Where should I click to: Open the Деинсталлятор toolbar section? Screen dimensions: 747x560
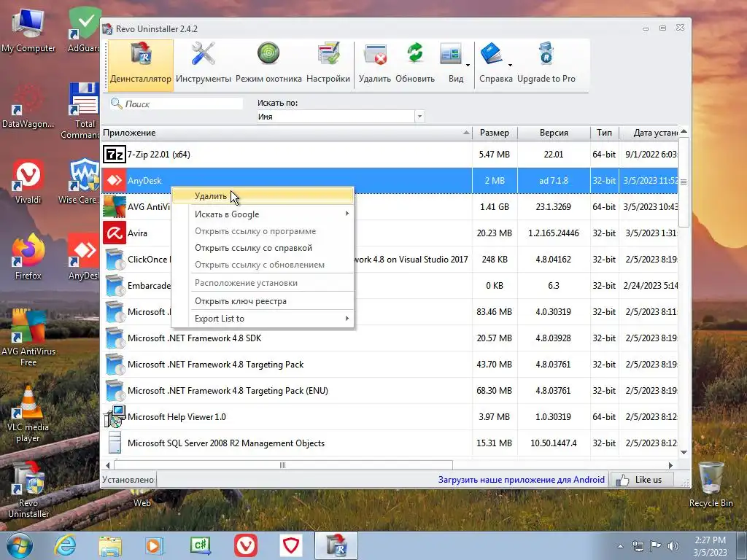point(141,64)
